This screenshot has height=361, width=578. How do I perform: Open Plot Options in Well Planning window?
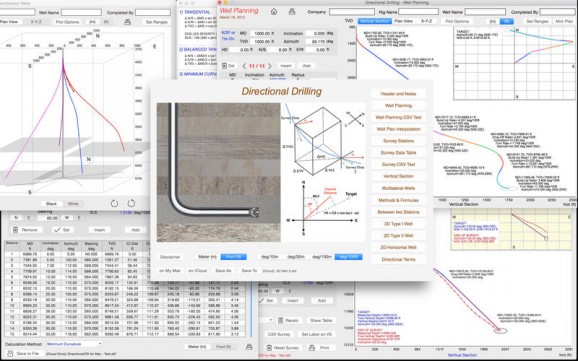(457, 22)
